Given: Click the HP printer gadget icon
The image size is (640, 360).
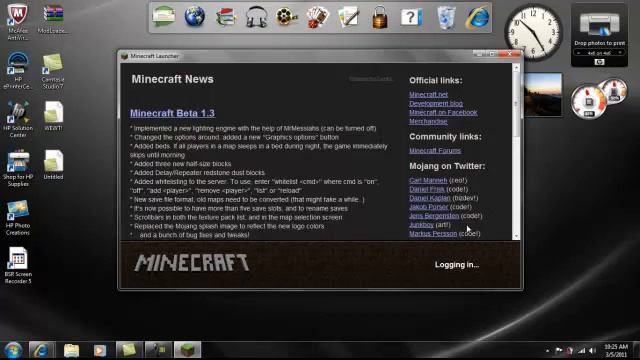Looking at the screenshot, I should (x=599, y=24).
